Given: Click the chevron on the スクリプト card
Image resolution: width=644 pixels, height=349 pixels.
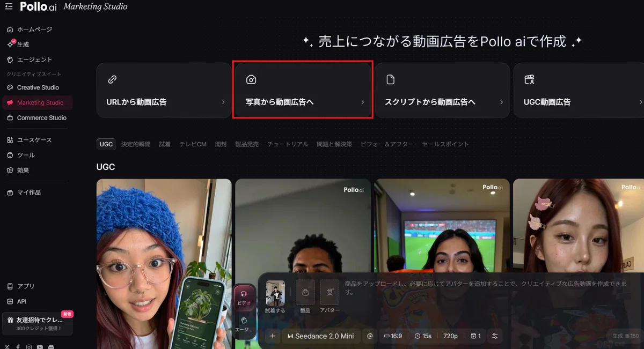Looking at the screenshot, I should tap(502, 102).
